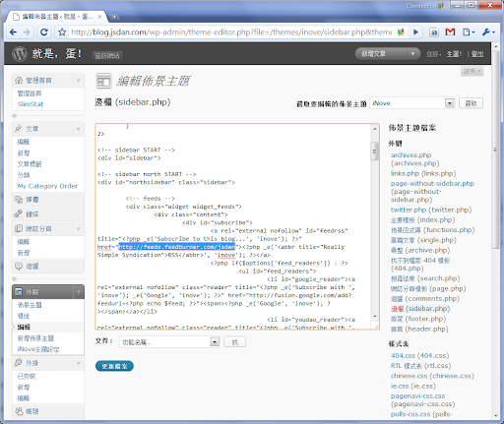
Task: Collapse the appearance menu arrow
Action: coord(79,292)
